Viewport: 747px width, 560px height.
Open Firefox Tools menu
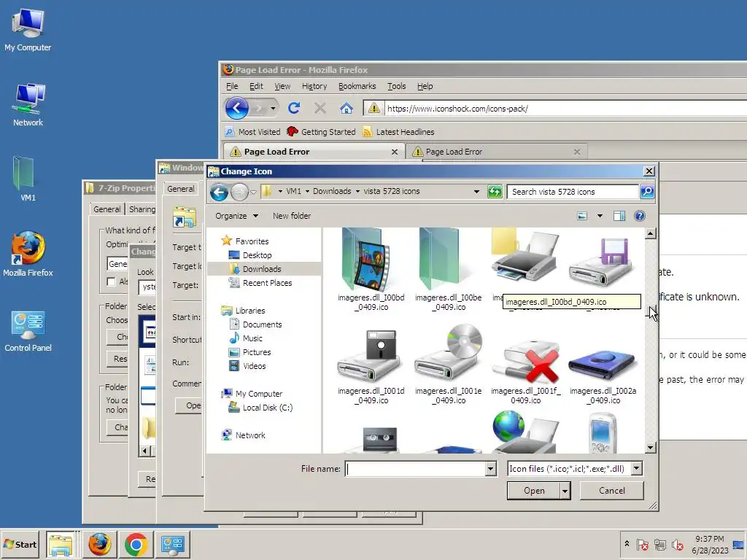coord(396,86)
